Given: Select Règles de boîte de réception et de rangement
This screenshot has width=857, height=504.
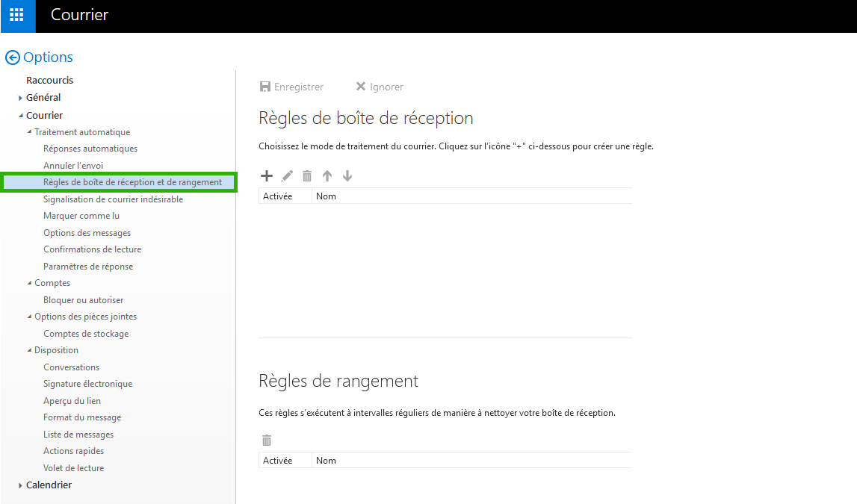Looking at the screenshot, I should (x=119, y=182).
